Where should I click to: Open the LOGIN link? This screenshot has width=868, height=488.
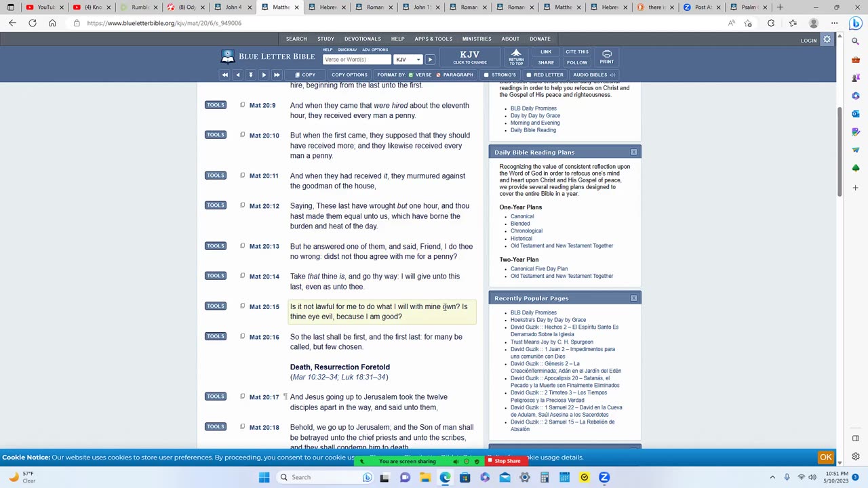[808, 41]
